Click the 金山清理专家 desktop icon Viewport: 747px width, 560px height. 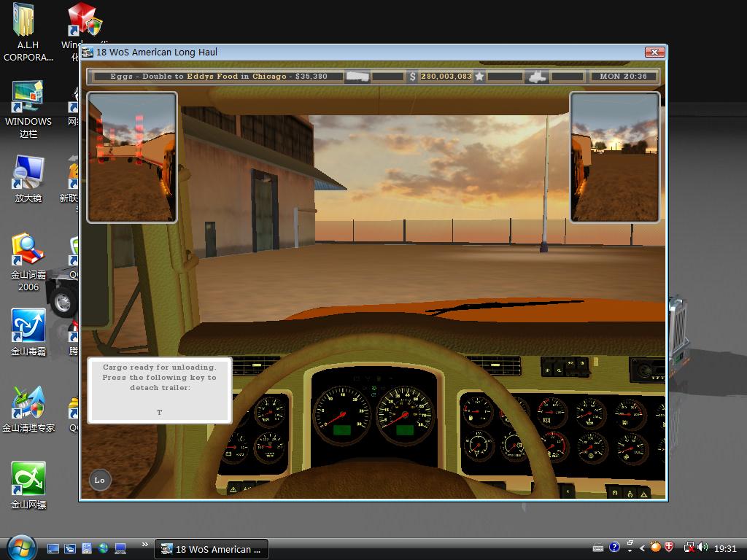pyautogui.click(x=28, y=410)
